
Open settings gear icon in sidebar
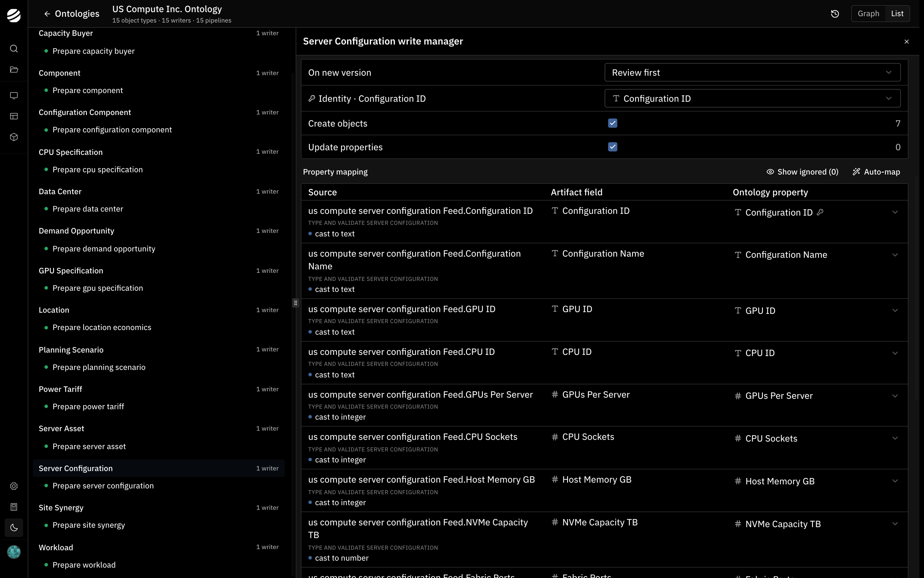(x=14, y=486)
